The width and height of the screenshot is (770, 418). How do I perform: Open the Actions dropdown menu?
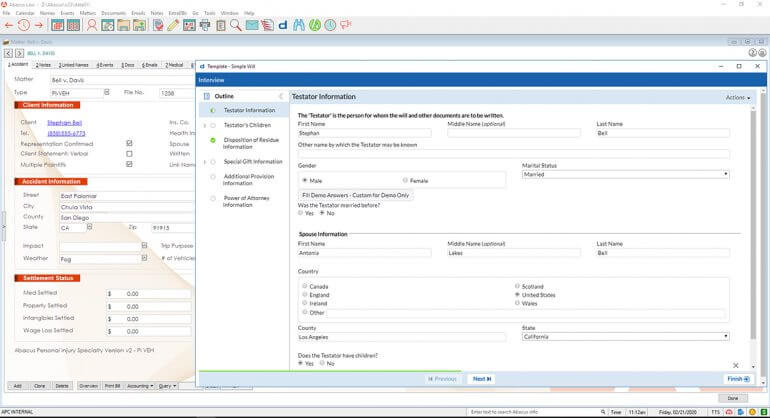pos(738,98)
